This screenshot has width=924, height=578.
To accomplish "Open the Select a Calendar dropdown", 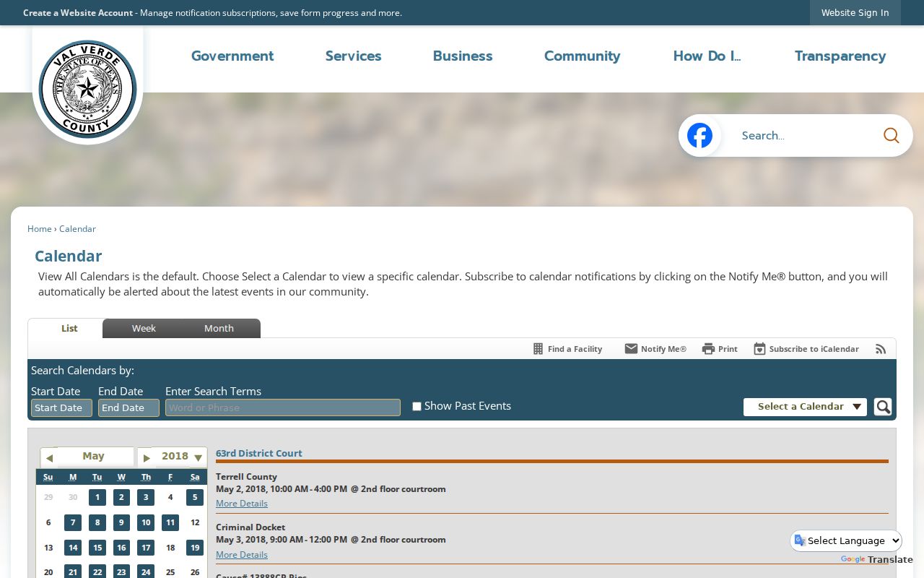I will coord(805,407).
